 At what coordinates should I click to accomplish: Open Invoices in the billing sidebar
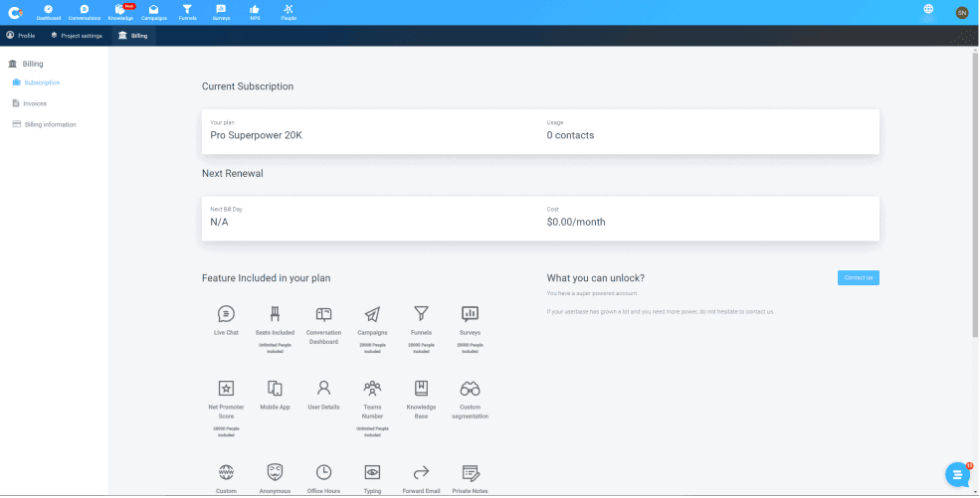(35, 103)
